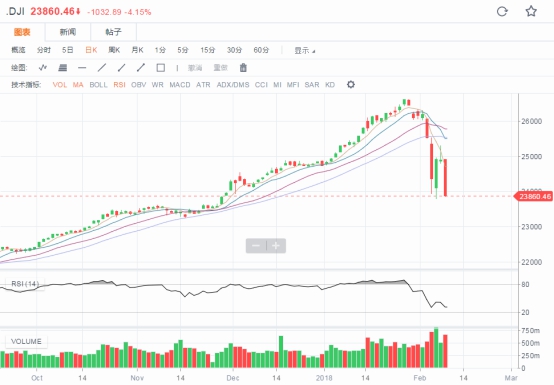Switch chart to 周K weekly candles
Screen dimensions: 554x385
click(x=114, y=50)
